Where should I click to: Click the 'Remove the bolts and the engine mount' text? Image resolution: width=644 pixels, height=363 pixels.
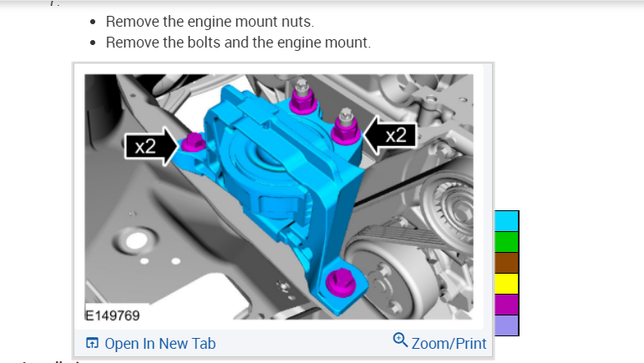coord(238,43)
